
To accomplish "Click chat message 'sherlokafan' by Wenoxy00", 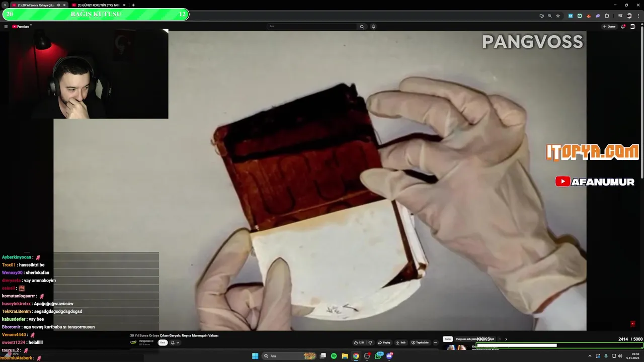I will [38, 273].
